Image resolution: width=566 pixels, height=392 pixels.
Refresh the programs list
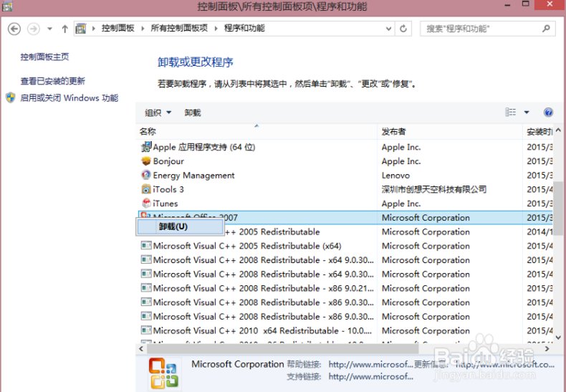pos(403,29)
